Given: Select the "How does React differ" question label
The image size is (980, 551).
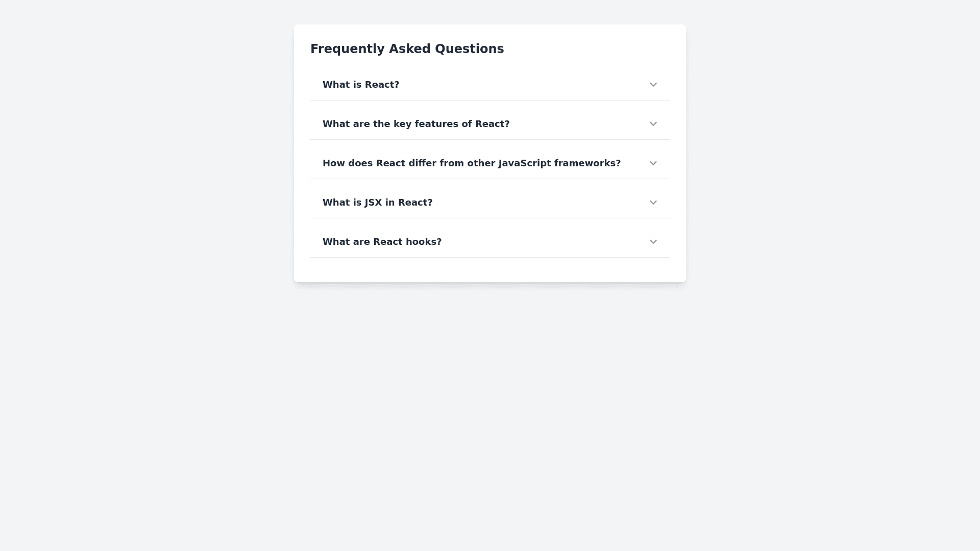Looking at the screenshot, I should [471, 163].
